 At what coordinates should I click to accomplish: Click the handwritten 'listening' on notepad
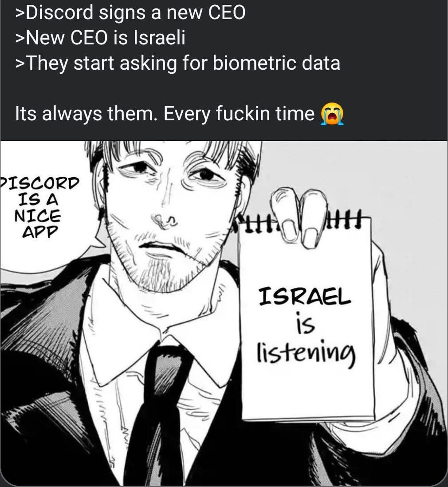307,352
